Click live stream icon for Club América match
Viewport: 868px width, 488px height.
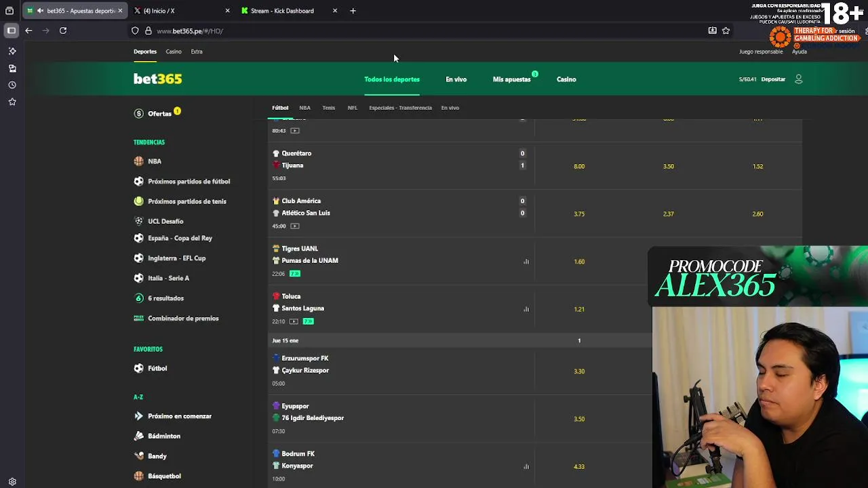(294, 226)
